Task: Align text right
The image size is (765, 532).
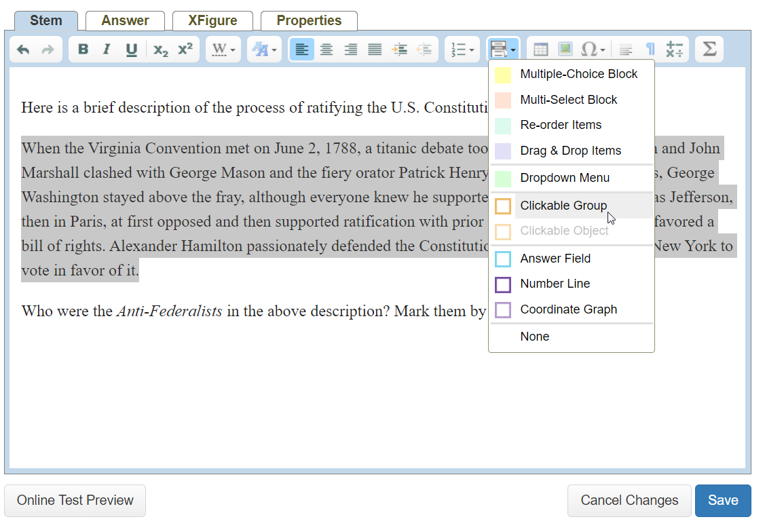Action: click(351, 50)
